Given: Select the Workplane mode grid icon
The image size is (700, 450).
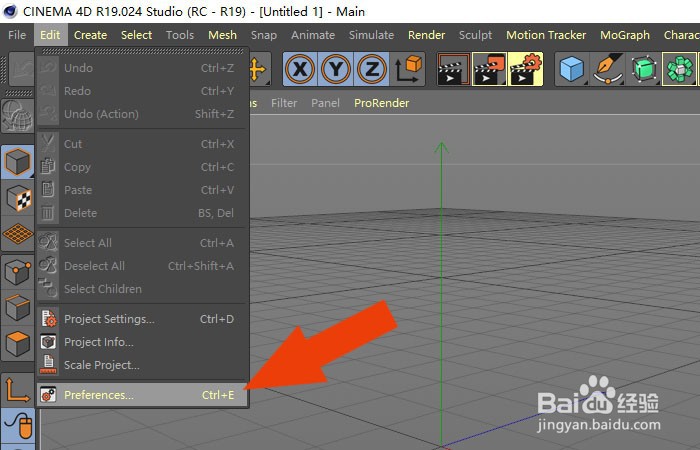Looking at the screenshot, I should click(x=17, y=234).
